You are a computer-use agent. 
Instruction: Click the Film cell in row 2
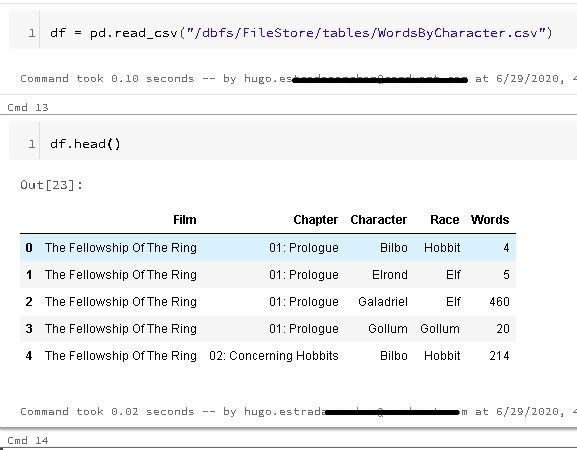point(121,302)
